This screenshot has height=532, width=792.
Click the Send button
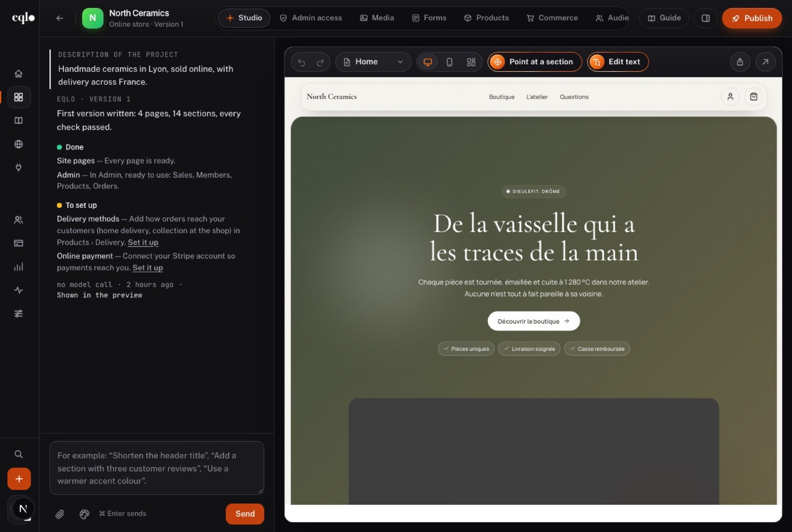(245, 514)
